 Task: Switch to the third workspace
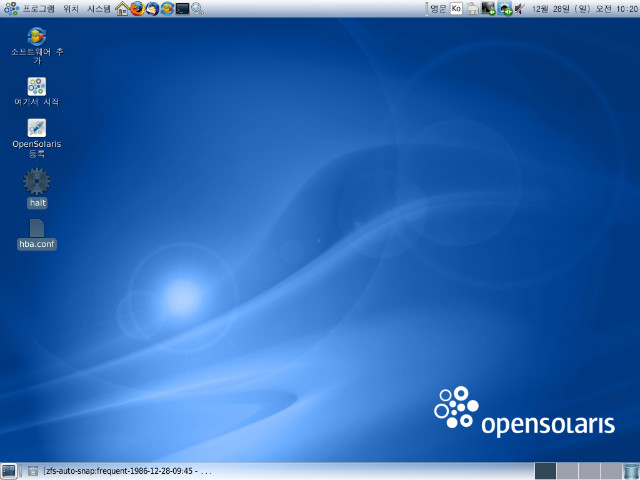point(589,471)
